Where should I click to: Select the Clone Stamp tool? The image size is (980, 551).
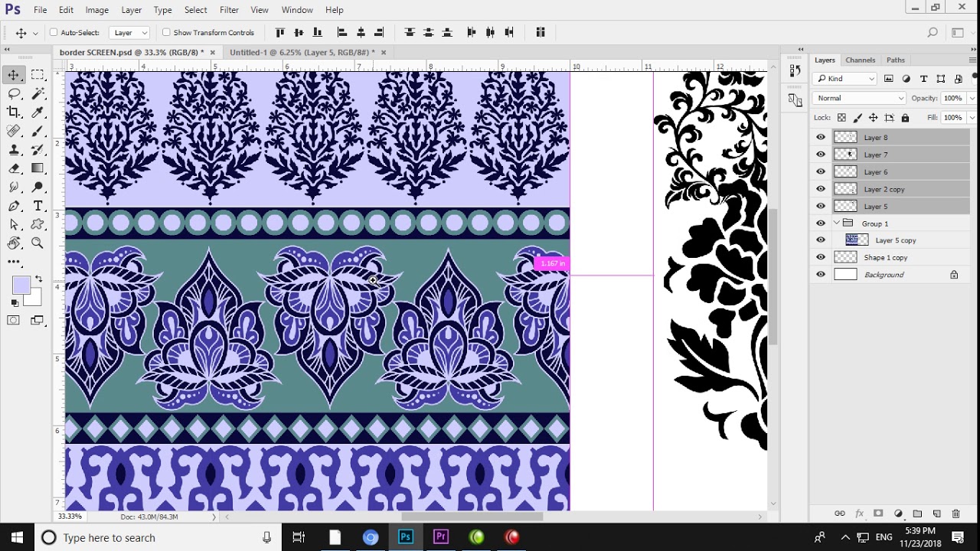tap(14, 150)
